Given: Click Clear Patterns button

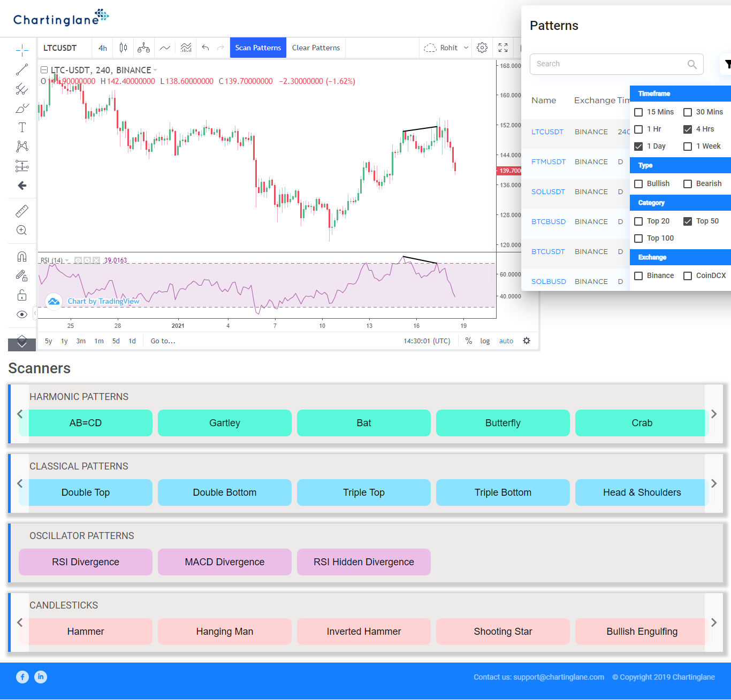Looking at the screenshot, I should pos(316,48).
